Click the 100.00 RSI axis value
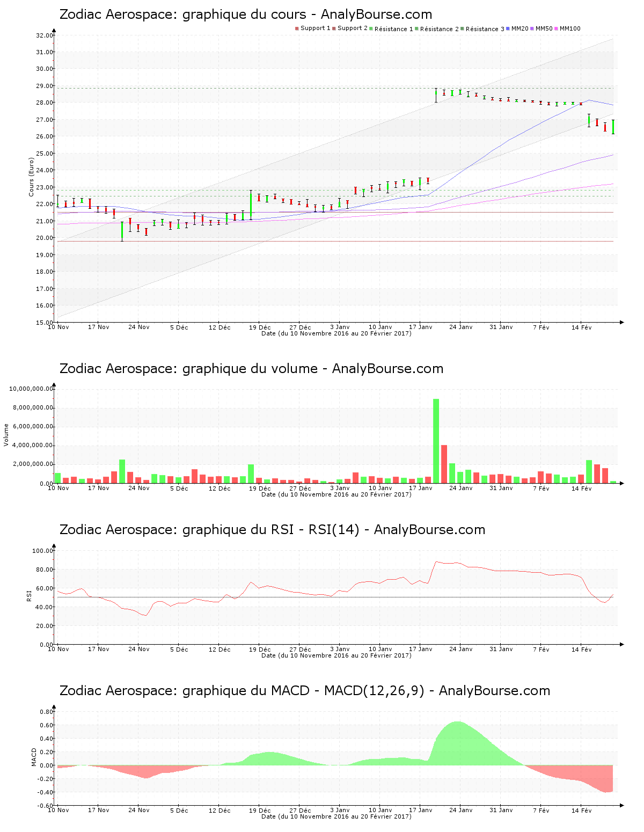This screenshot has height=832, width=644. [43, 551]
